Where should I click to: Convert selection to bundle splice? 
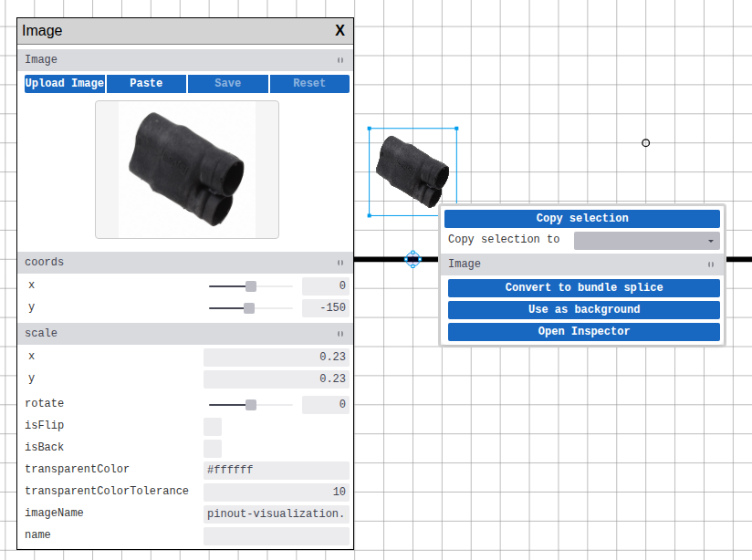pos(583,287)
